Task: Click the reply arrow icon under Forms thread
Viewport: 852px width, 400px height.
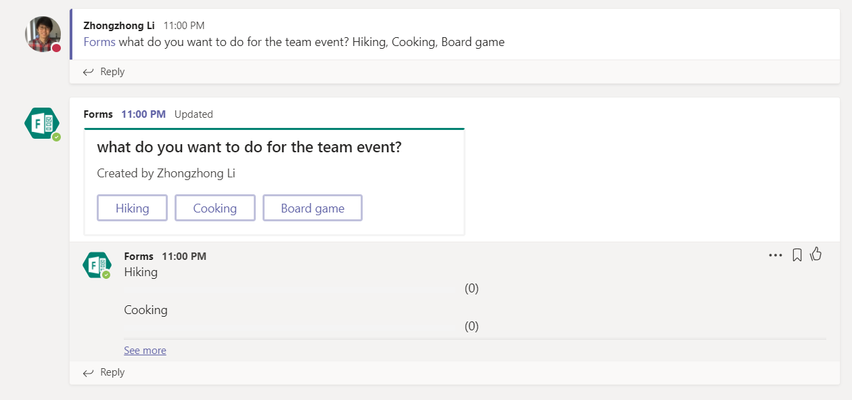Action: (88, 372)
